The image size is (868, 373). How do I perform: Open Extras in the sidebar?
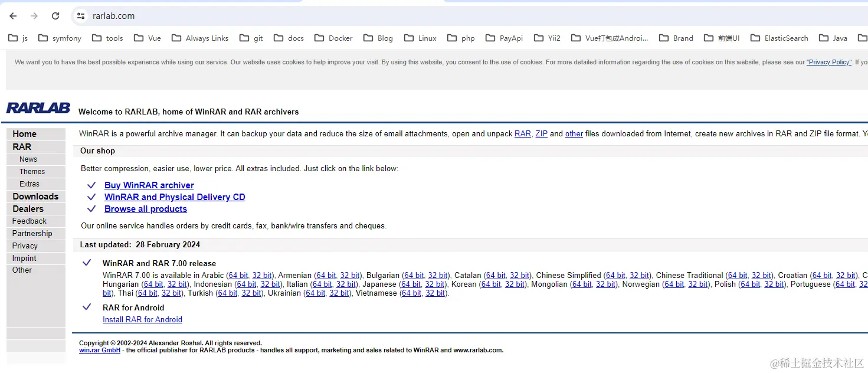click(x=30, y=184)
